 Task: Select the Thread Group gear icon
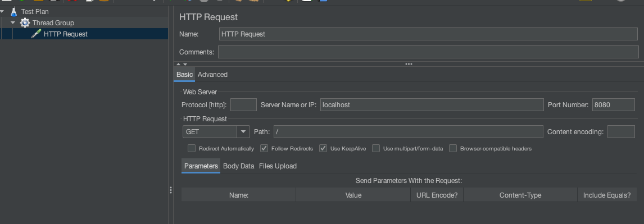[x=25, y=22]
